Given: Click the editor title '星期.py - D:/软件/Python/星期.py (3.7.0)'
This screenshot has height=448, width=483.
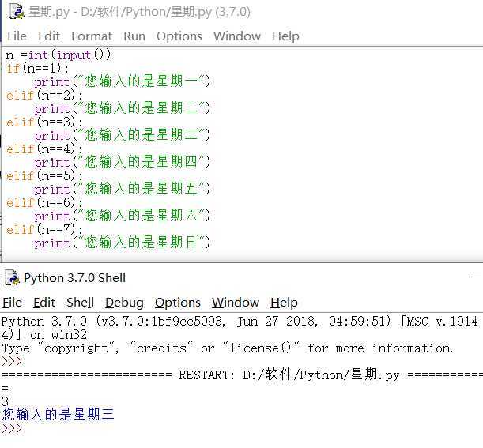Looking at the screenshot, I should click(139, 12).
